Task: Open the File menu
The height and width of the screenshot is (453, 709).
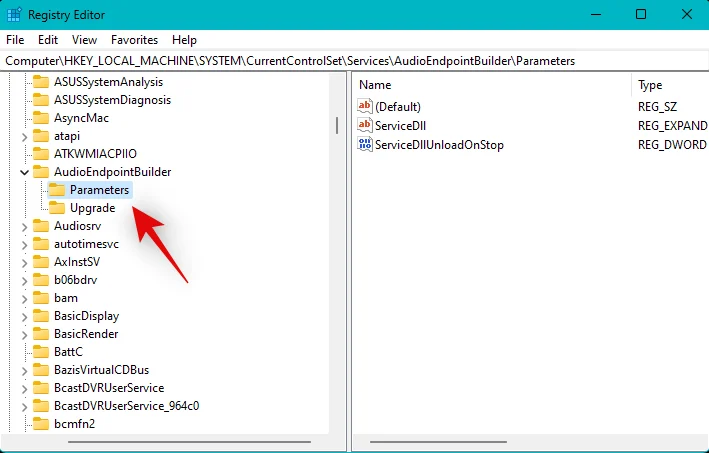Action: click(15, 40)
